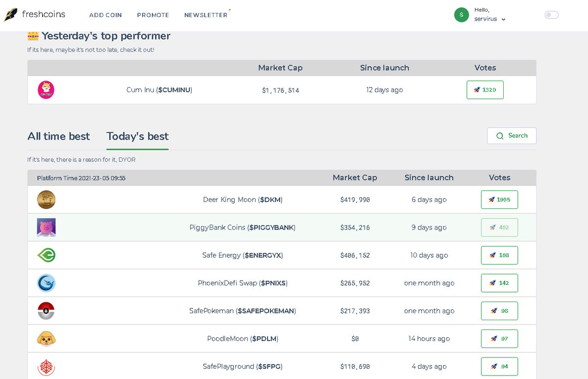Vote for Cum Inu with 1320 votes
The image size is (588, 379).
click(x=485, y=90)
